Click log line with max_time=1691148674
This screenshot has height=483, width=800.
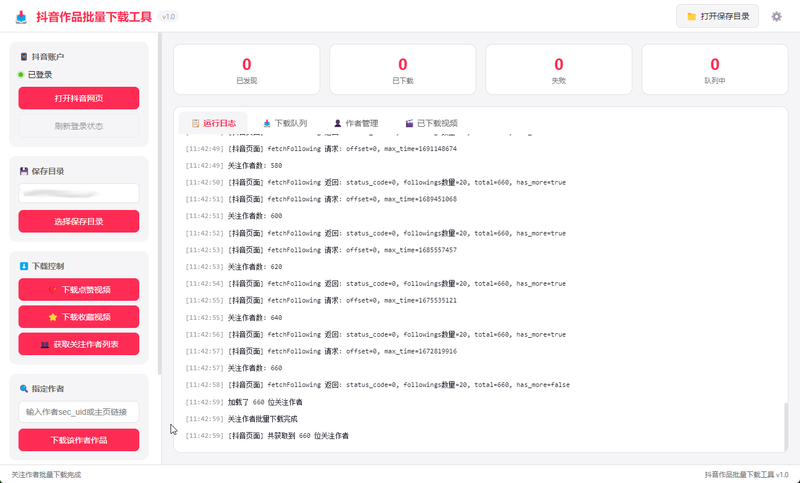click(321, 149)
